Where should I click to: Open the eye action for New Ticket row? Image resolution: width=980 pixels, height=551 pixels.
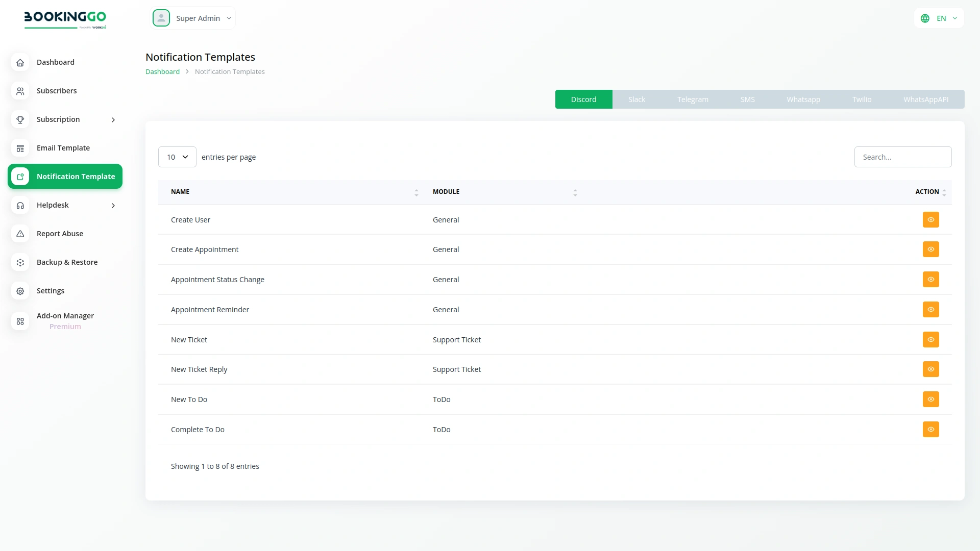[930, 339]
